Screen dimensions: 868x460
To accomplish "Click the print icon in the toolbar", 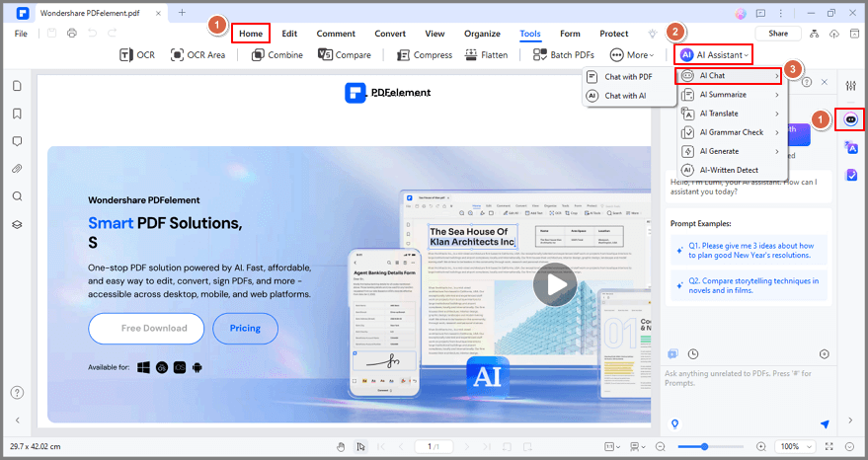I will (x=72, y=34).
